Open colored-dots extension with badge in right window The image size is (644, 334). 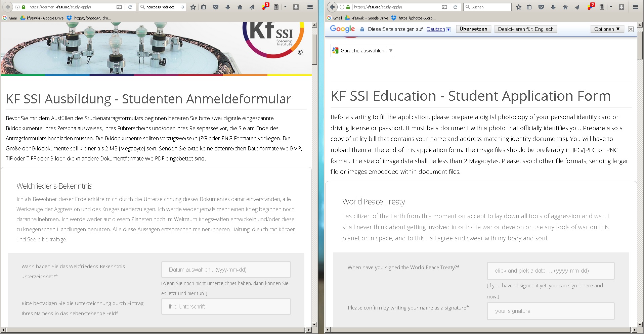pyautogui.click(x=591, y=6)
